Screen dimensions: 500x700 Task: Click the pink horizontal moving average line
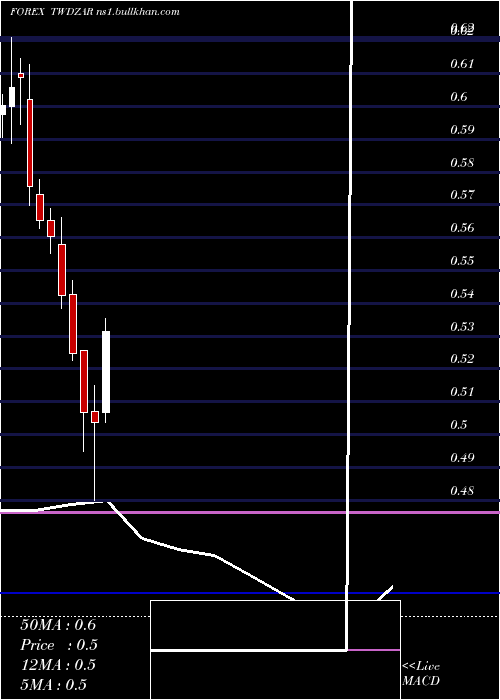[x=250, y=512]
